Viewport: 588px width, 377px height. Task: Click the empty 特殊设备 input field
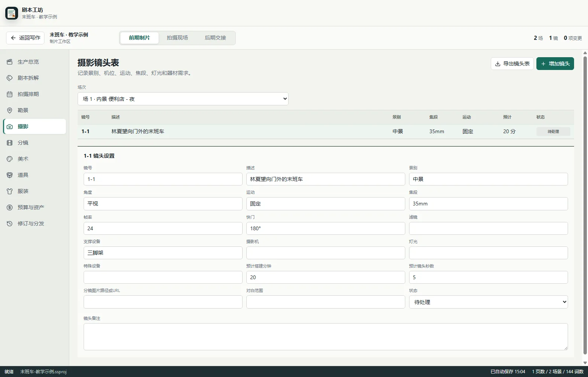tap(163, 277)
